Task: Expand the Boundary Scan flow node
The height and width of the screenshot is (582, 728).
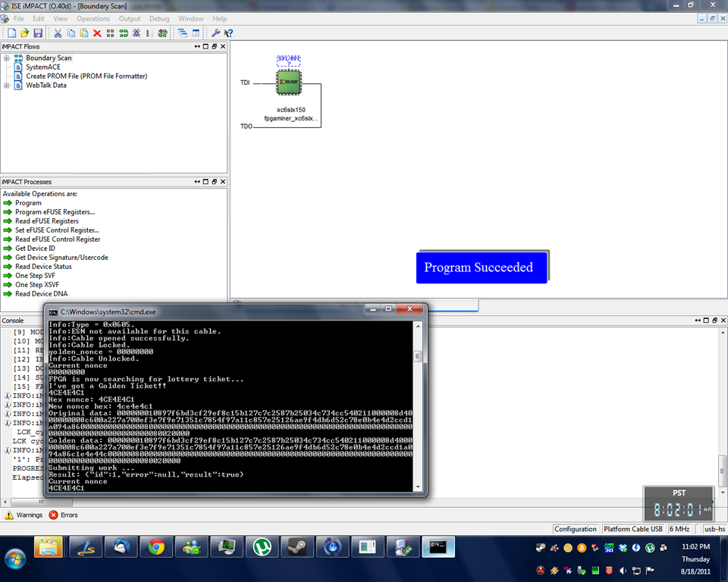Action: [7, 58]
